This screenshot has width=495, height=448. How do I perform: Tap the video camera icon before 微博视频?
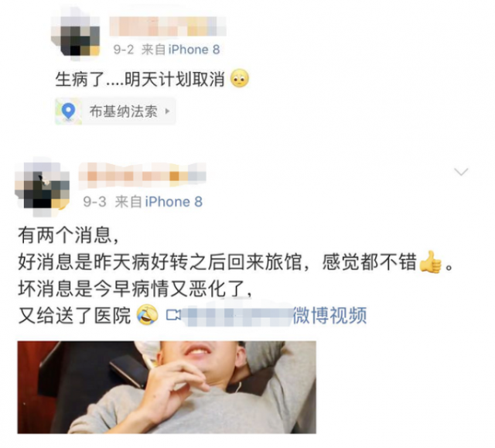(173, 315)
